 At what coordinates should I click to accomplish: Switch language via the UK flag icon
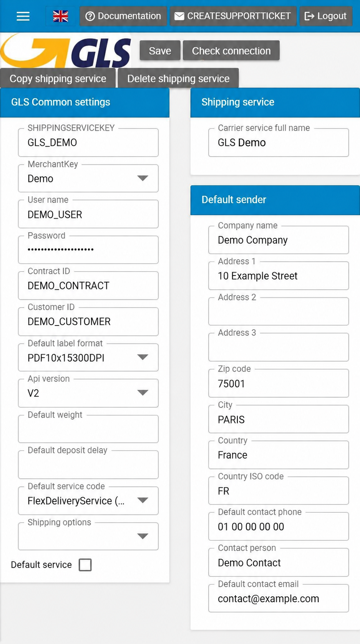point(60,16)
